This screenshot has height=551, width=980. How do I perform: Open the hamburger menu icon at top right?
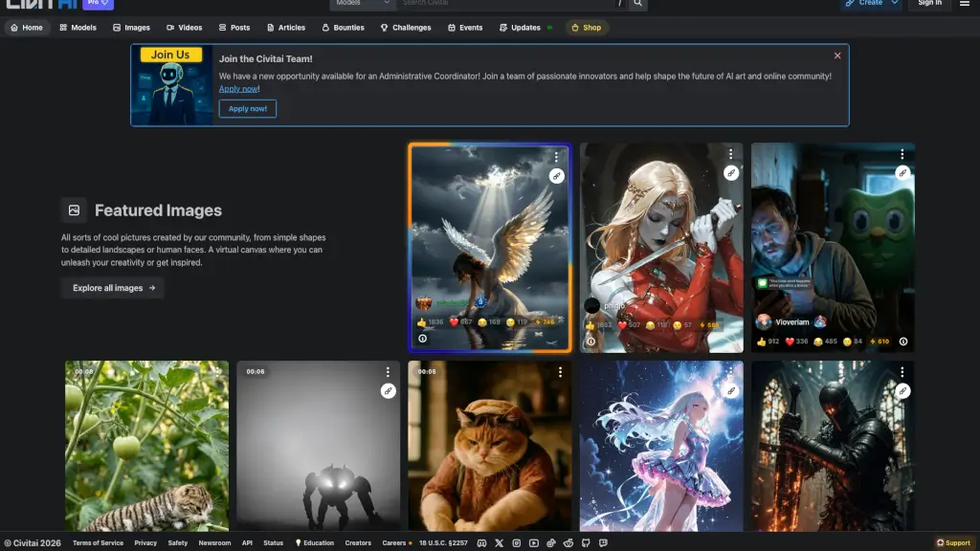tap(965, 4)
